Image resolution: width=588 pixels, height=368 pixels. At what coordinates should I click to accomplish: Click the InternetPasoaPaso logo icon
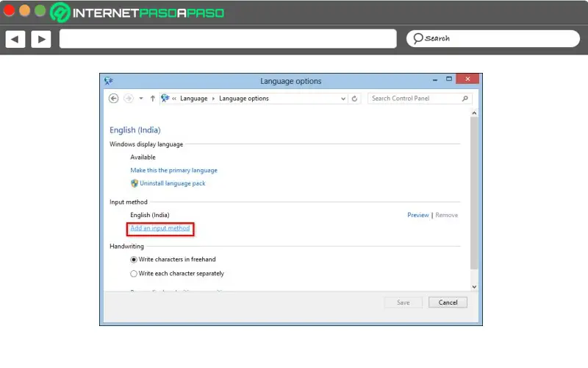point(60,13)
